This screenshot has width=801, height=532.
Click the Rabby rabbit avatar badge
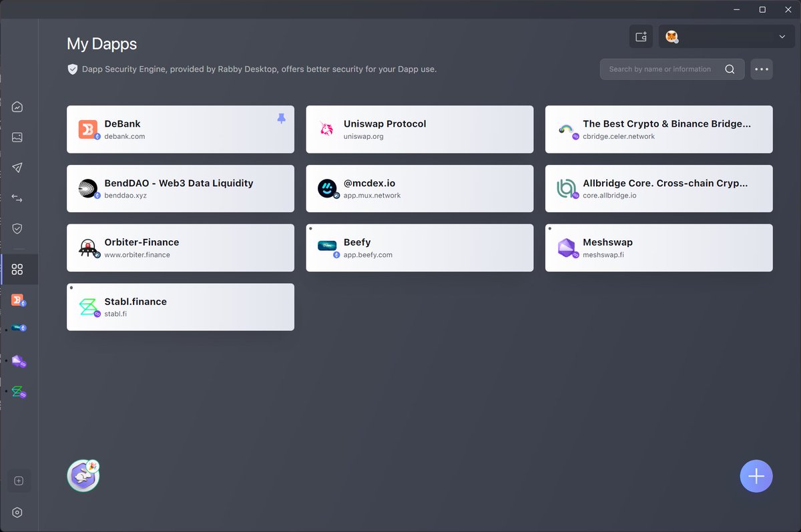coord(83,475)
